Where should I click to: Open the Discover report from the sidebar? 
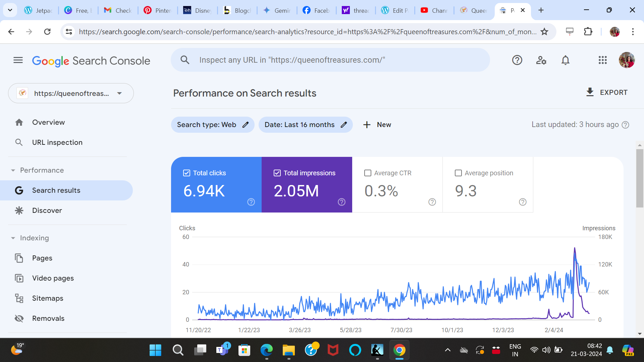coord(47,210)
